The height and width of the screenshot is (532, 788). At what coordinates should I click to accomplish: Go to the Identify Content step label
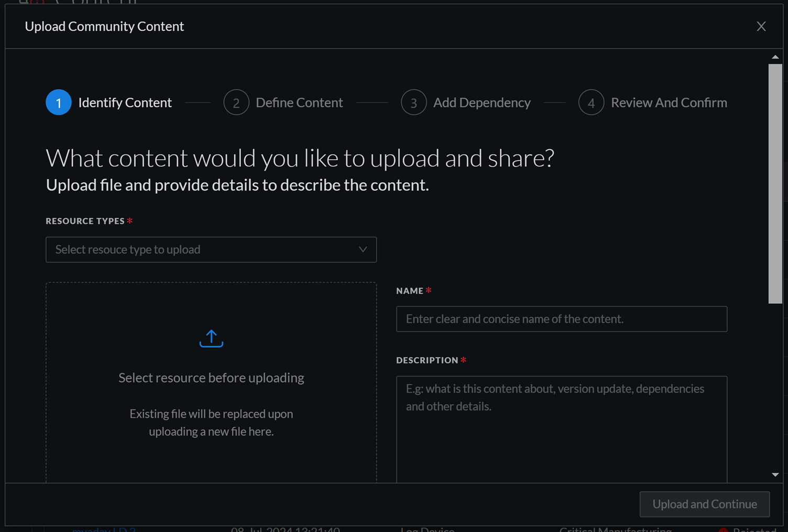pyautogui.click(x=125, y=103)
